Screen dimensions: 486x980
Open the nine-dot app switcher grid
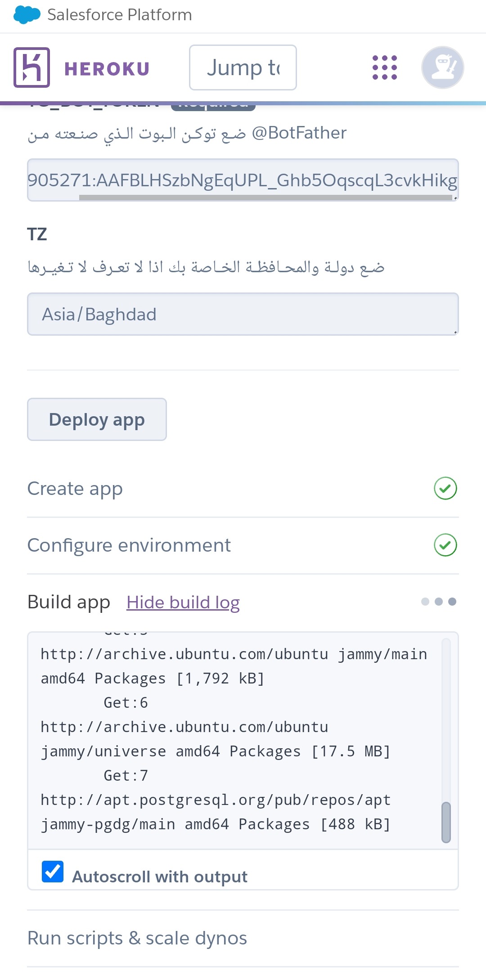pyautogui.click(x=385, y=67)
